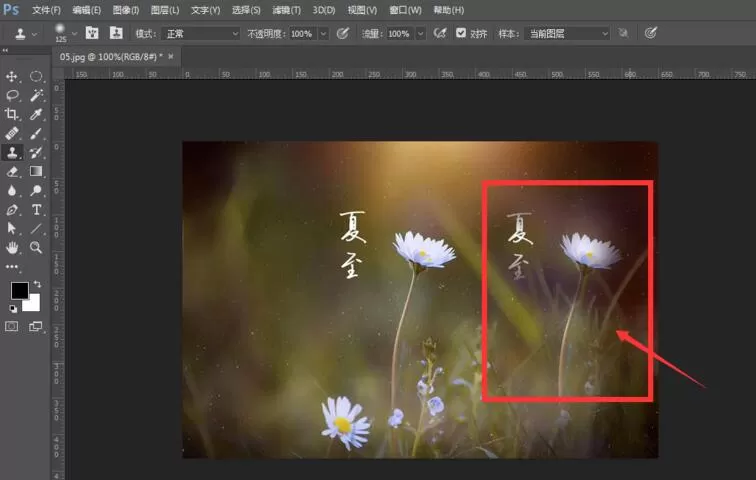The image size is (756, 480).
Task: Select the Lasso tool
Action: [x=12, y=95]
